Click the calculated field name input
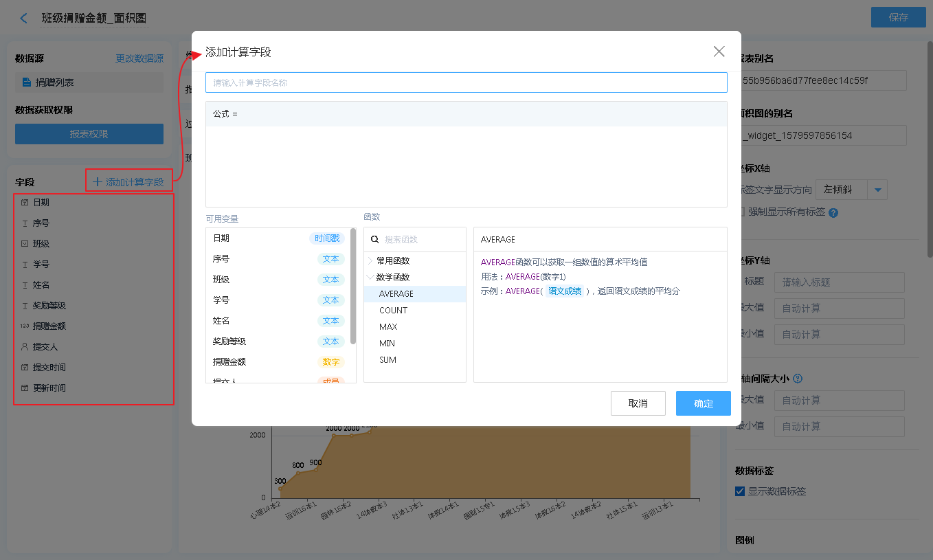The width and height of the screenshot is (933, 560). pyautogui.click(x=466, y=82)
